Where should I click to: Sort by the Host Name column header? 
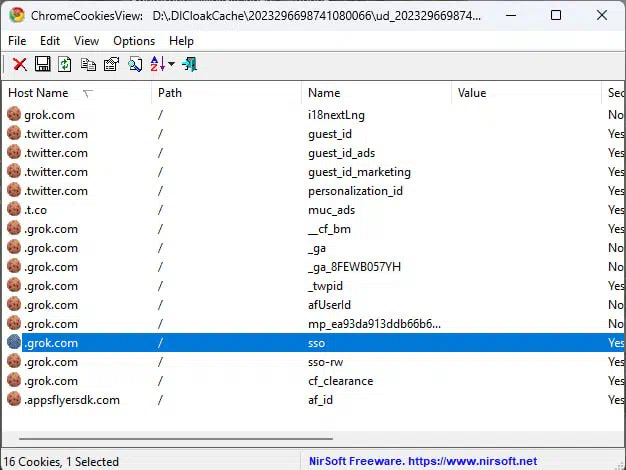pos(40,93)
